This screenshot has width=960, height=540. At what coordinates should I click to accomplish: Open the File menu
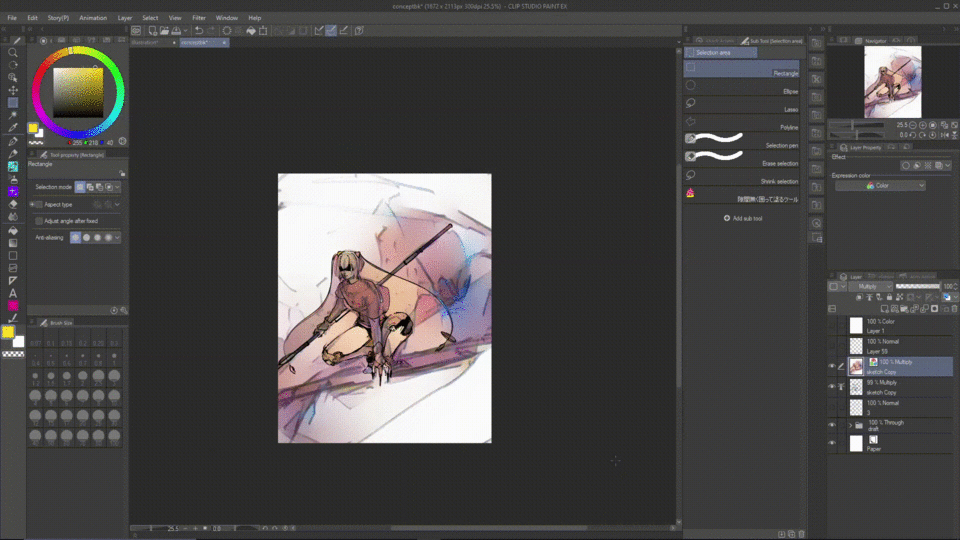[12, 18]
